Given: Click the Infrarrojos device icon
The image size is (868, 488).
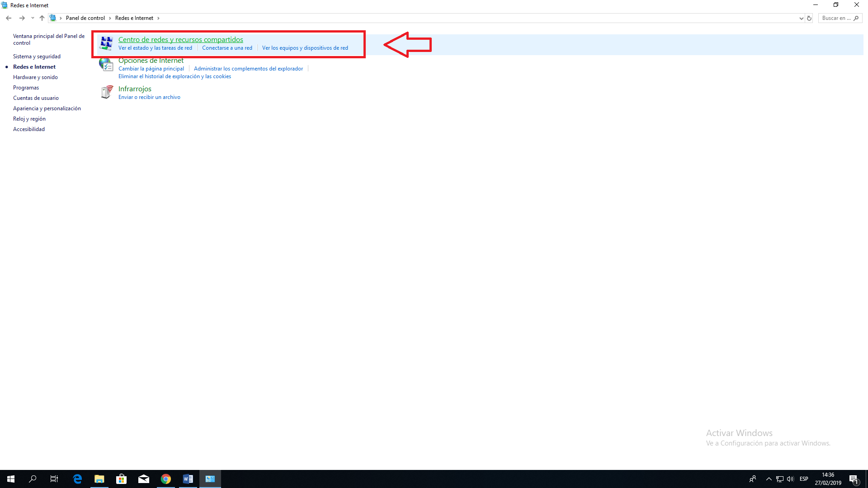Looking at the screenshot, I should point(106,92).
